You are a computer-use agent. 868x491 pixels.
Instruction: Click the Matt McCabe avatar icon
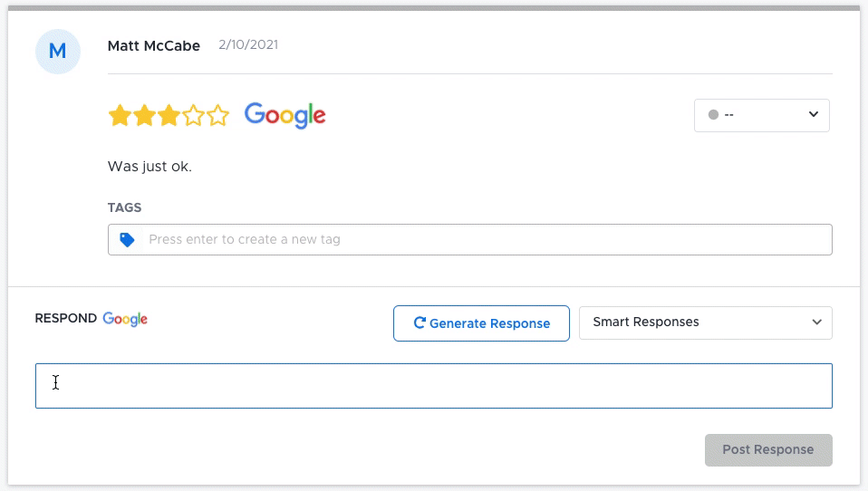tap(57, 52)
